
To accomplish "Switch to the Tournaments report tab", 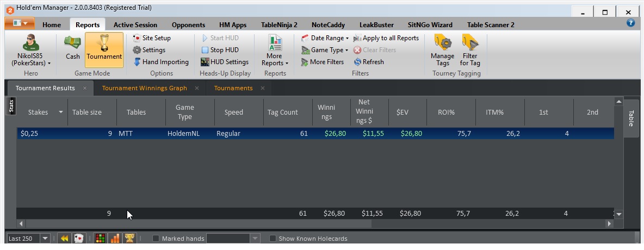I will (233, 88).
